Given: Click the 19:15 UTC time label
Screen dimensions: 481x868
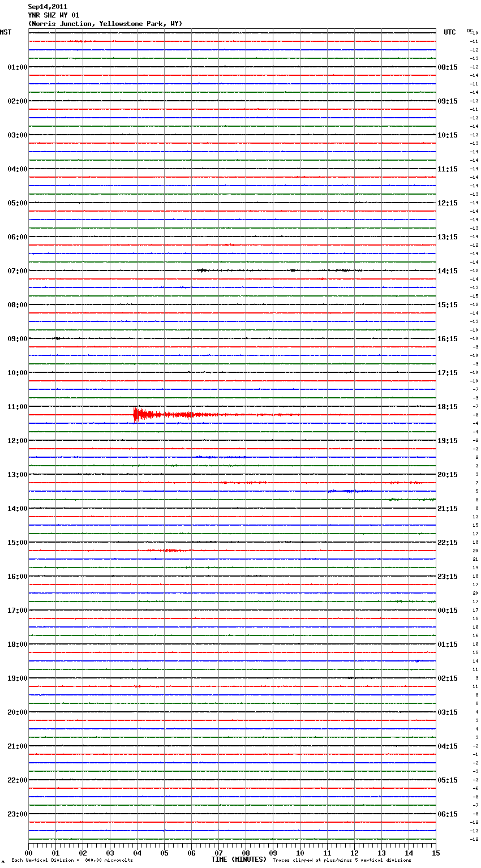Looking at the screenshot, I should (x=448, y=441).
